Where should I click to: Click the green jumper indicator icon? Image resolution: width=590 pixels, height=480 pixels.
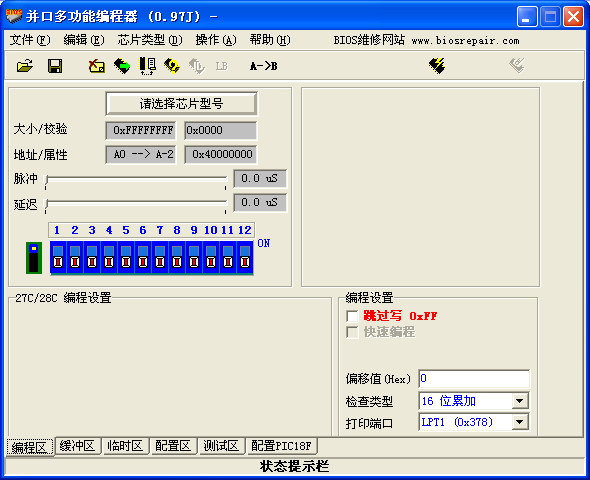click(x=34, y=258)
